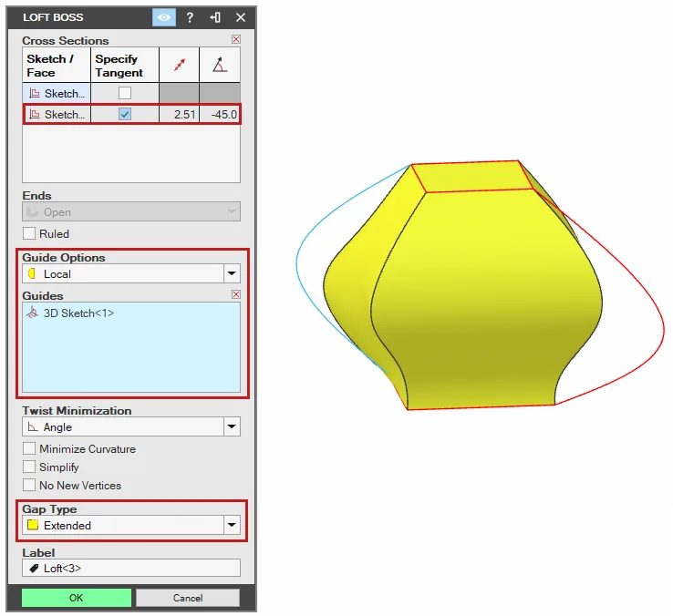673x616 pixels.
Task: Confirm the loft with the OK button
Action: 77,598
